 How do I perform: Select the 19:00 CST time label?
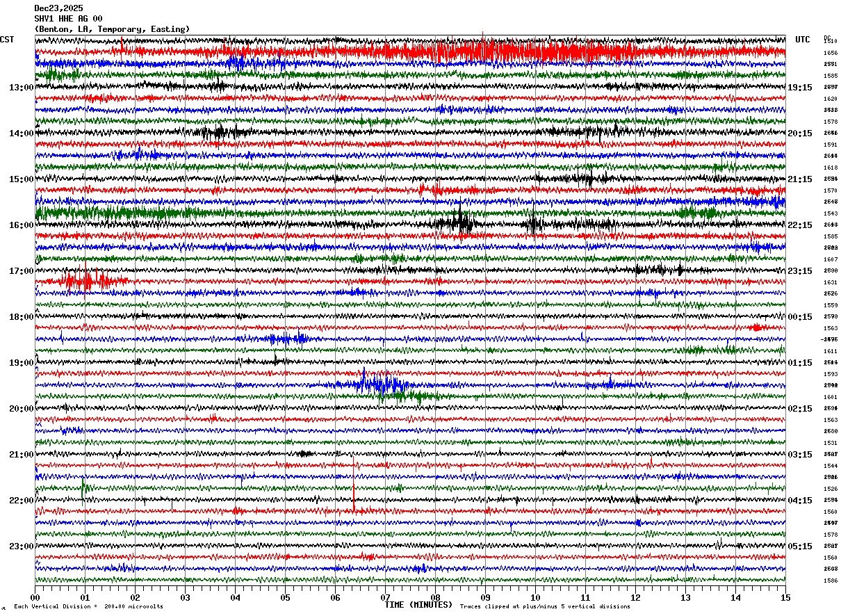pyautogui.click(x=22, y=363)
